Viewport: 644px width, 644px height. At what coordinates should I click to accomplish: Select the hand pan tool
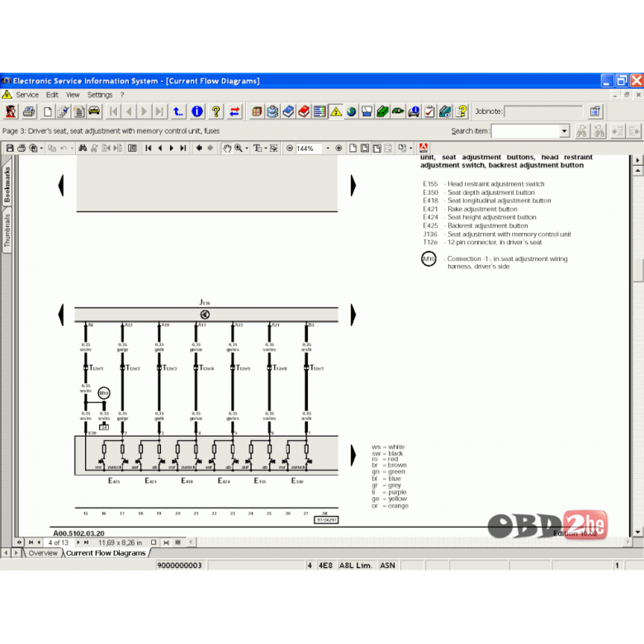click(x=227, y=149)
